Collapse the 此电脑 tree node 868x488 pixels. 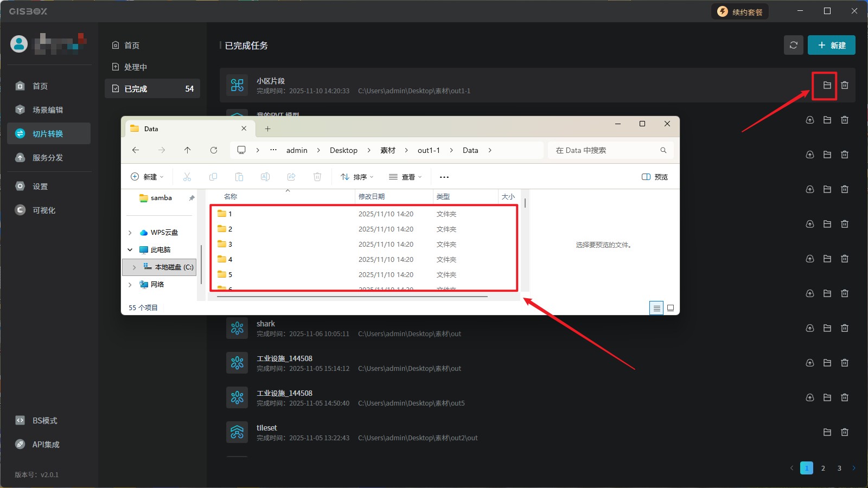pyautogui.click(x=130, y=250)
